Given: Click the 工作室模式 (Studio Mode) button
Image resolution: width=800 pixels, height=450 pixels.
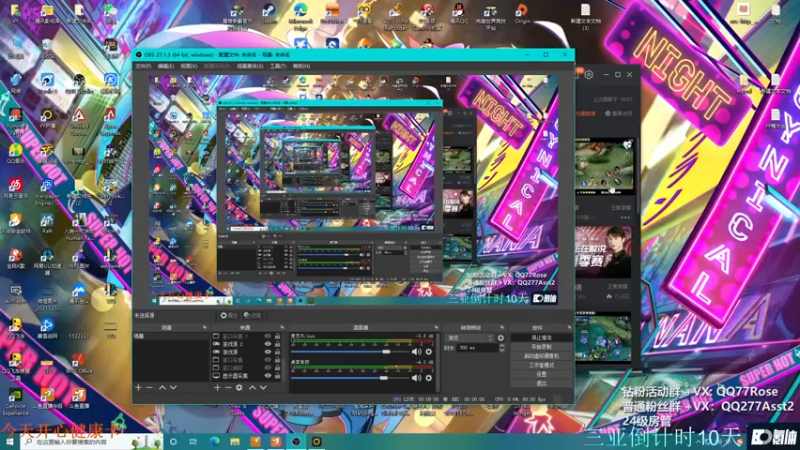Looking at the screenshot, I should pos(541,365).
